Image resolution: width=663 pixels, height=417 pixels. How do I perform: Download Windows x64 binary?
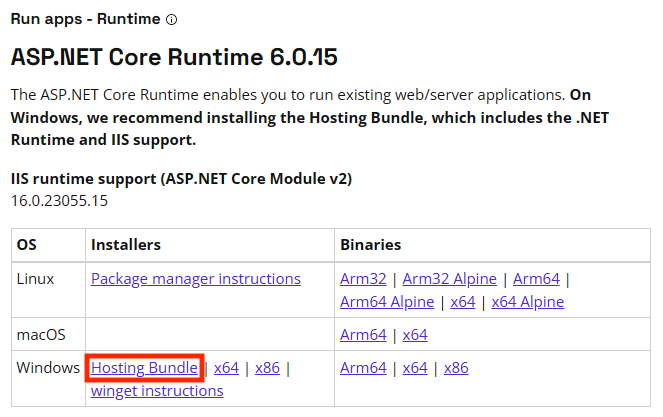[x=415, y=368]
